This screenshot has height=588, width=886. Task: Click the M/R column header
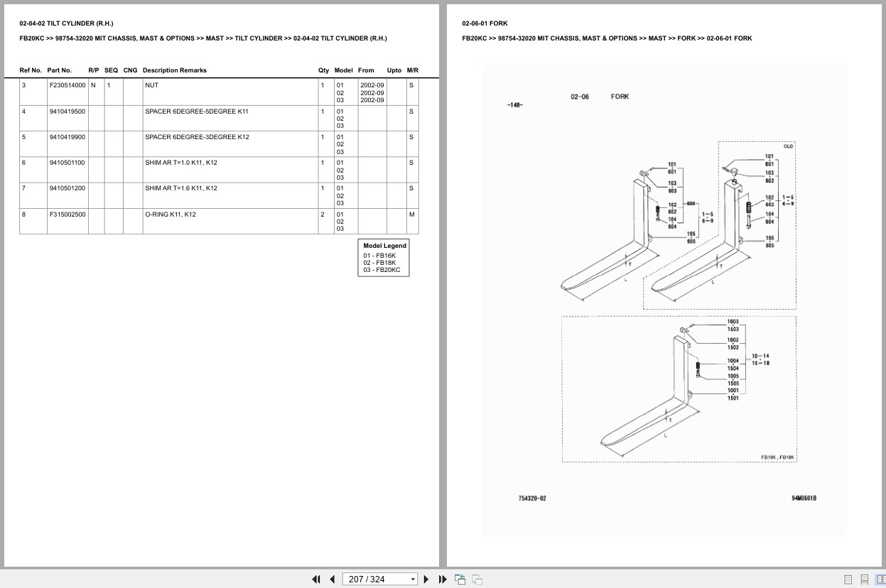click(x=413, y=70)
